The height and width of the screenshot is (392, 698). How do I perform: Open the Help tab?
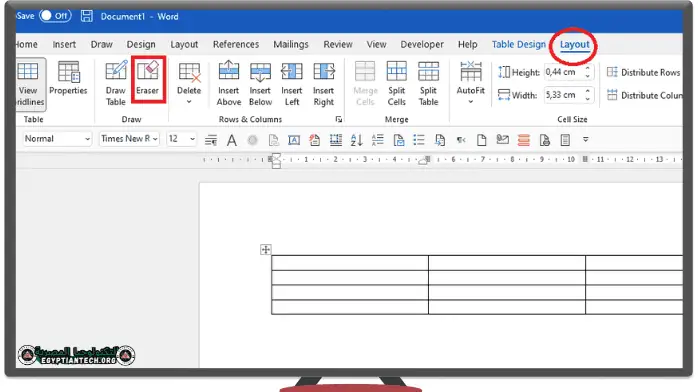(467, 44)
